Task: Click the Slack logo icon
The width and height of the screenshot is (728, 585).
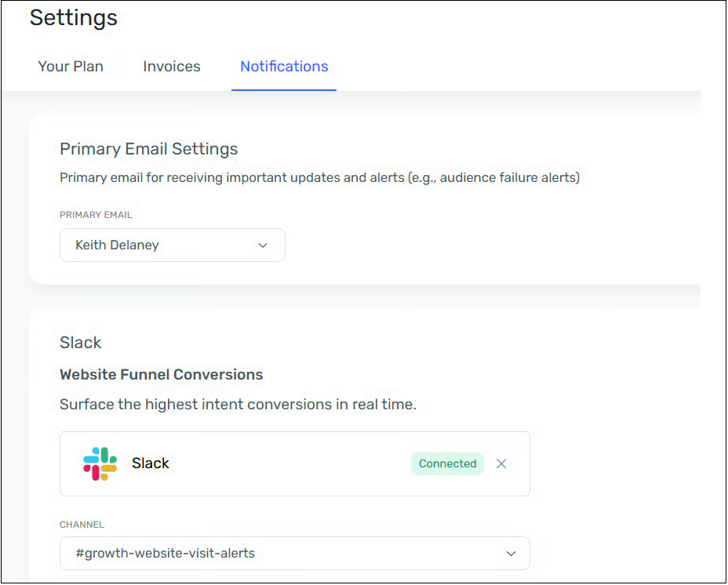Action: pyautogui.click(x=100, y=463)
